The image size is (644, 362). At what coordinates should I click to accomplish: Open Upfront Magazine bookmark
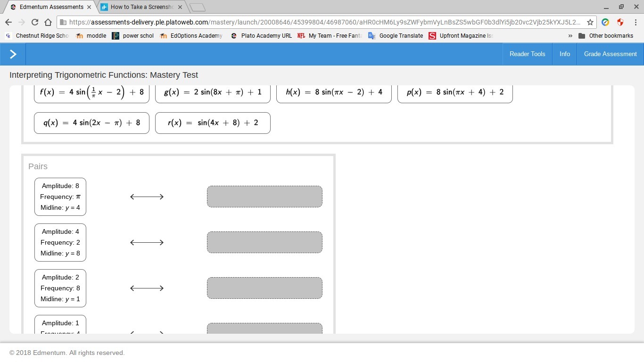pyautogui.click(x=461, y=36)
